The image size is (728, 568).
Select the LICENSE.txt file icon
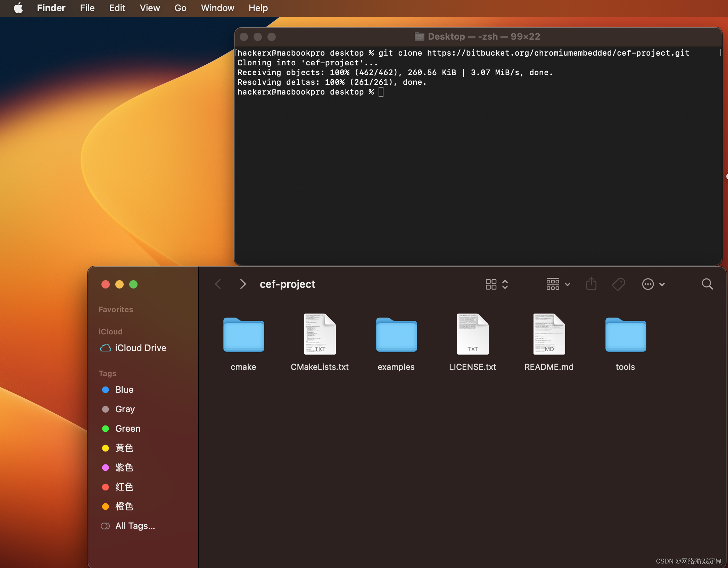pos(472,334)
